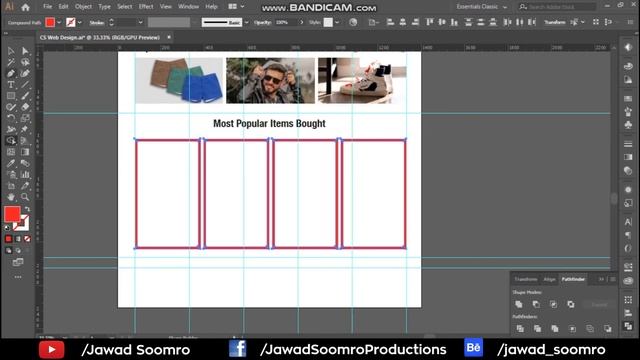Click the Transform link in control bar
640x360 pixels.
[x=555, y=22]
